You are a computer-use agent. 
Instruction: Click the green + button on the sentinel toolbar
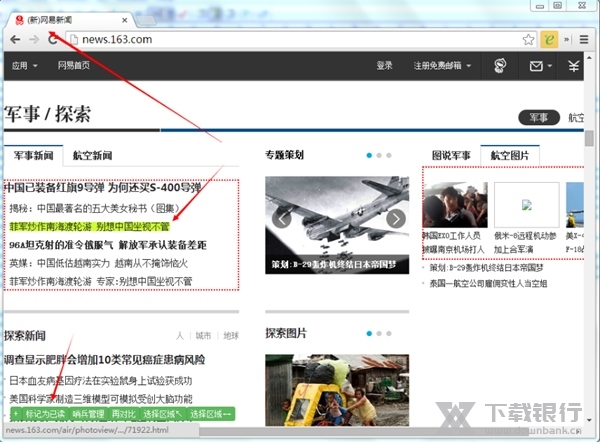16,414
